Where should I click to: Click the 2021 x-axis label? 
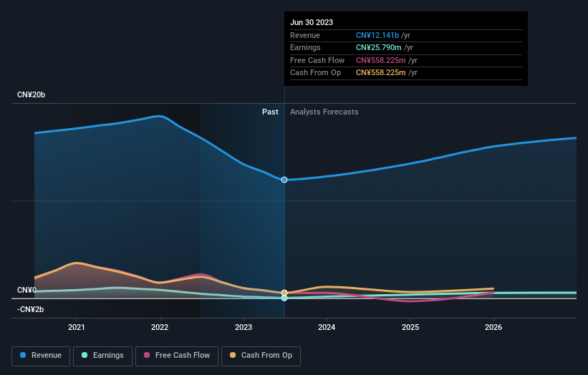pos(77,328)
